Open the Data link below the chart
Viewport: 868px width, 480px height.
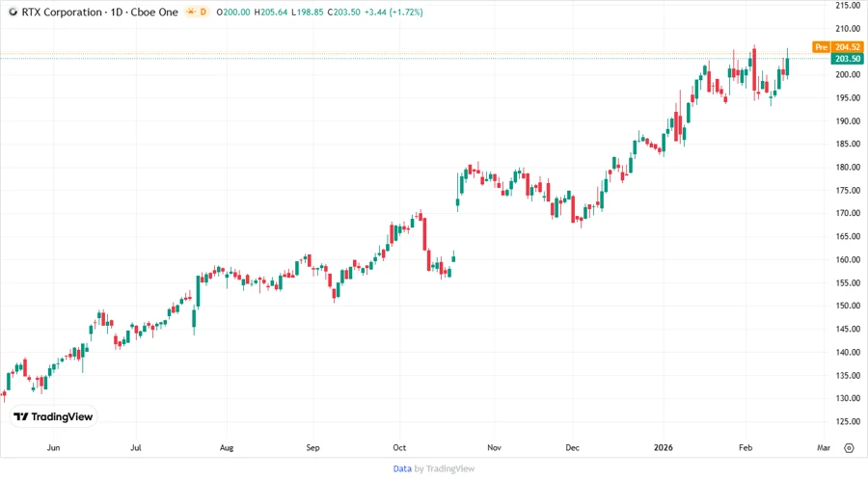point(402,468)
